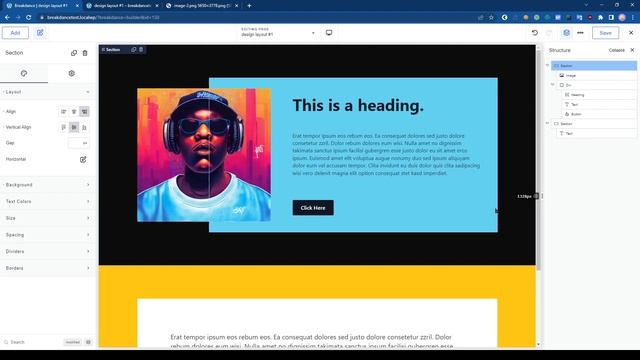640x360 pixels.
Task: Delete the Section using properties panel trash
Action: [85, 53]
